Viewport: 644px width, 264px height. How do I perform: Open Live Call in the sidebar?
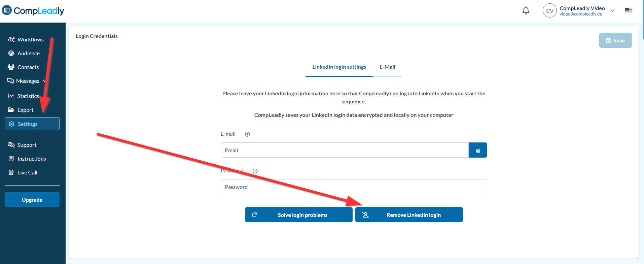(23, 172)
